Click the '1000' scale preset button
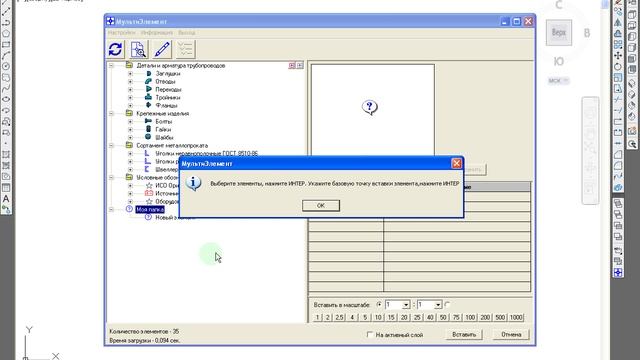The height and width of the screenshot is (360, 640). click(516, 318)
